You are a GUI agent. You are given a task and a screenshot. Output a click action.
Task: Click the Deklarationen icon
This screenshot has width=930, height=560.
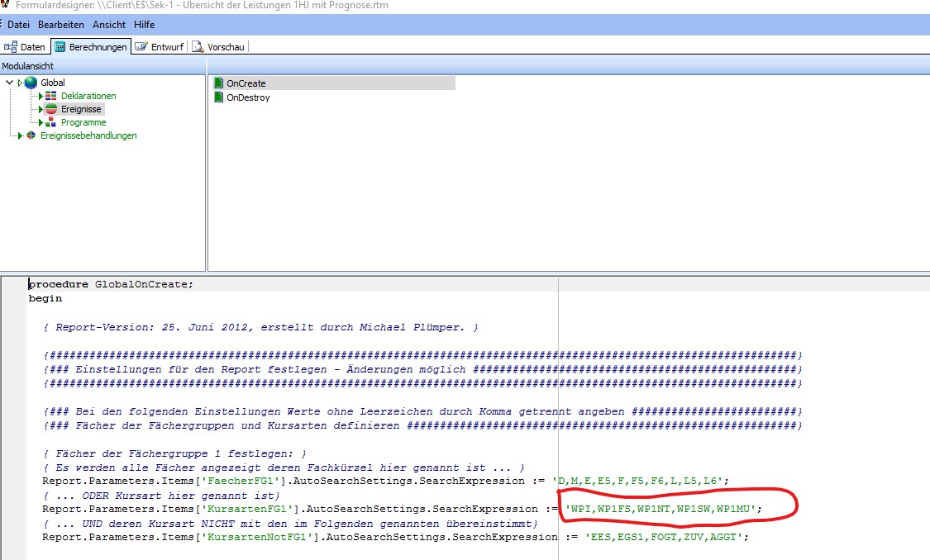[51, 96]
